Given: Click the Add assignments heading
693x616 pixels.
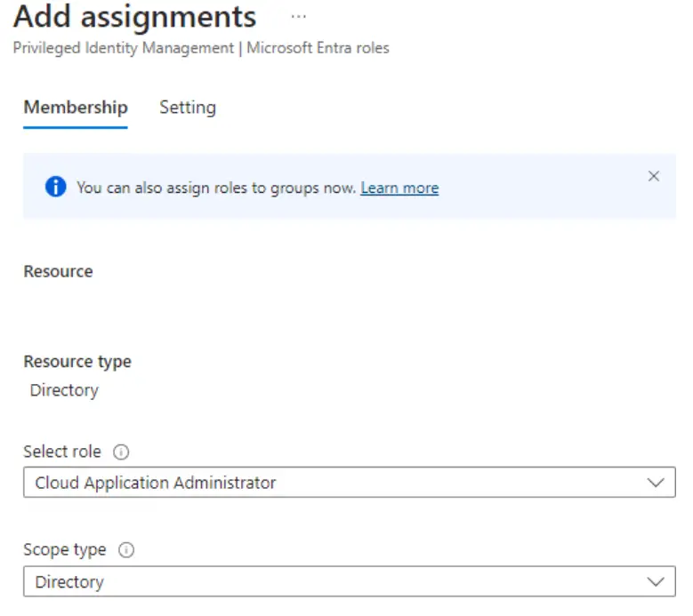Looking at the screenshot, I should (135, 18).
